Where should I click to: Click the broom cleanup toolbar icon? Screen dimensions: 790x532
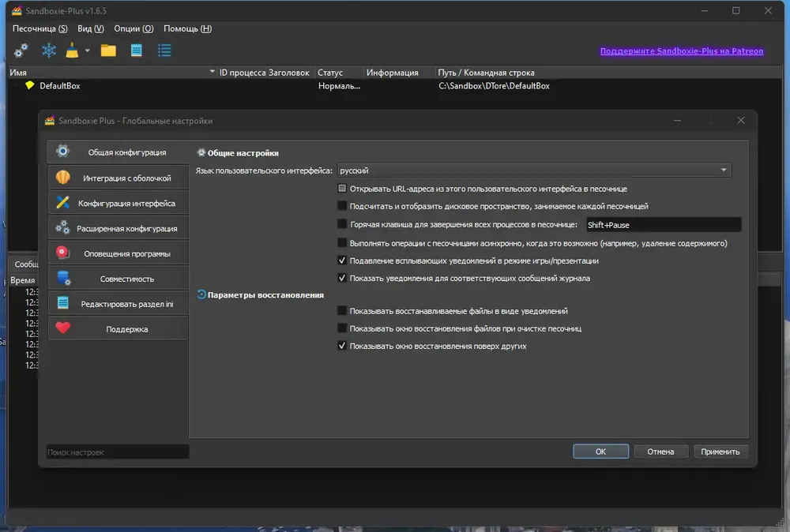72,51
